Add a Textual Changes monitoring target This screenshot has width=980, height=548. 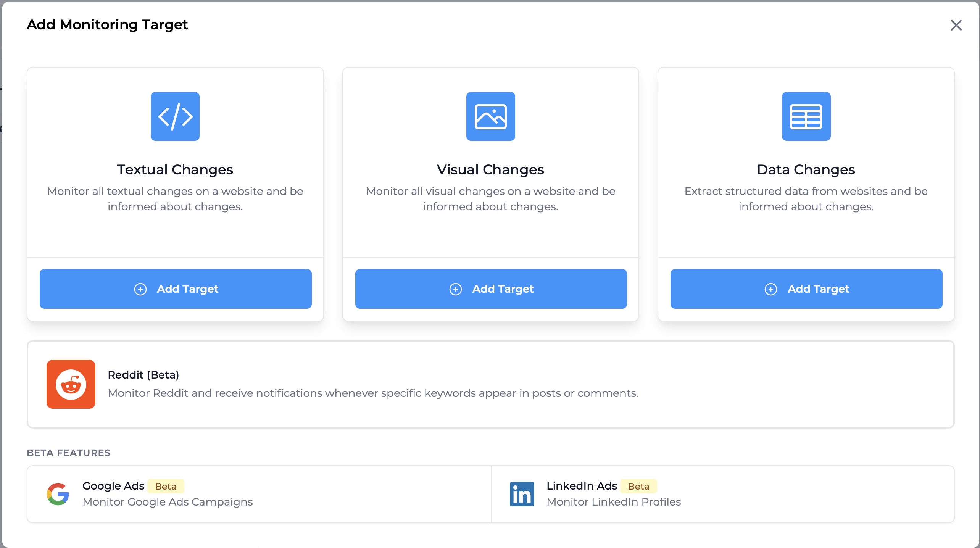[x=175, y=289]
